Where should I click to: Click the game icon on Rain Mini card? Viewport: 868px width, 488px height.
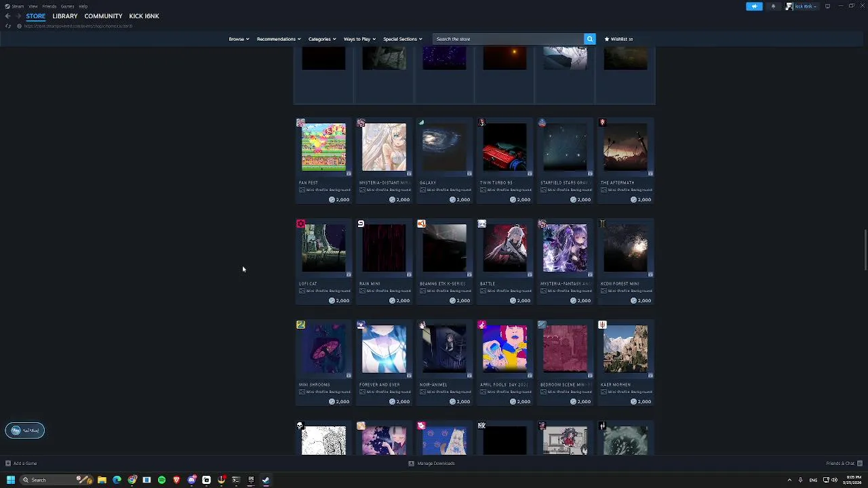pos(361,224)
